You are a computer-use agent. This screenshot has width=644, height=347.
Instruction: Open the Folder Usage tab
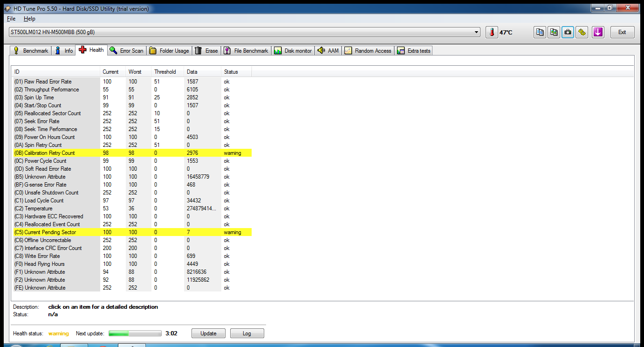click(x=169, y=51)
